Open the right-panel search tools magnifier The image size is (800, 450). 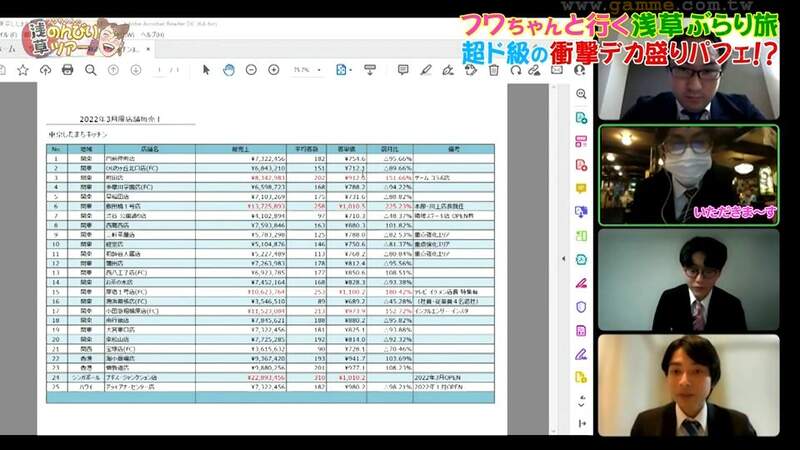pyautogui.click(x=581, y=94)
